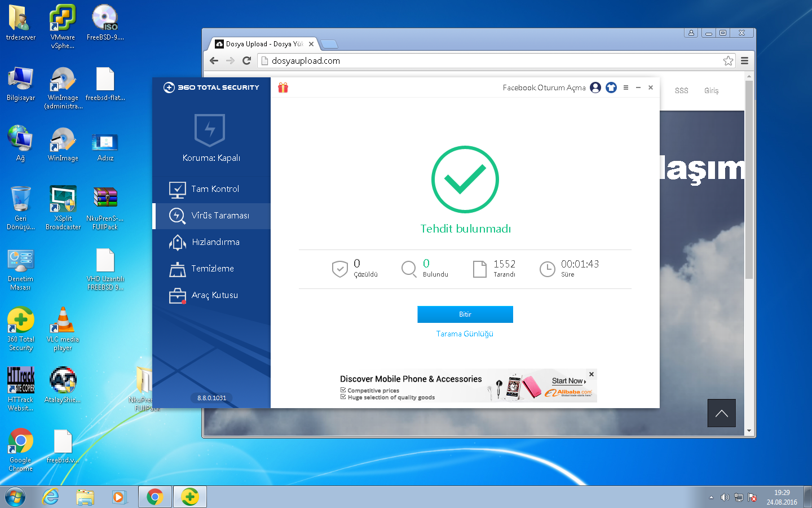The width and height of the screenshot is (812, 508).
Task: Click the back-to-top arrow on webpage
Action: pyautogui.click(x=722, y=413)
